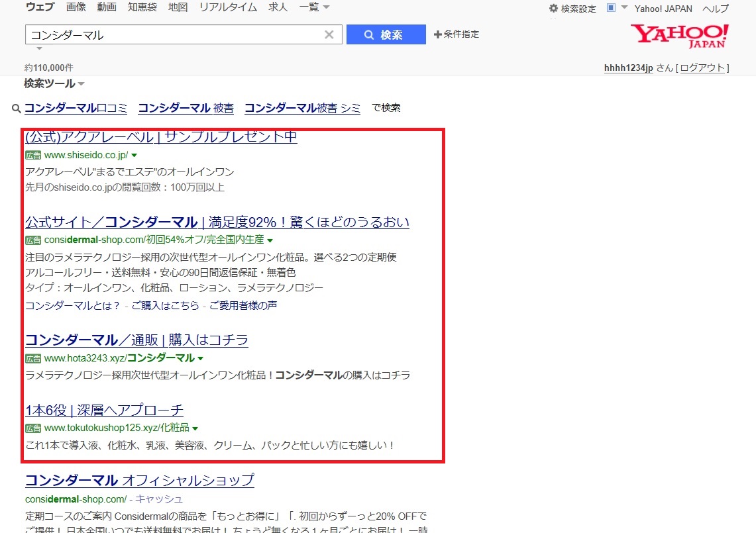Open 検索設定 via the gear icon
756x533 pixels.
pos(554,9)
